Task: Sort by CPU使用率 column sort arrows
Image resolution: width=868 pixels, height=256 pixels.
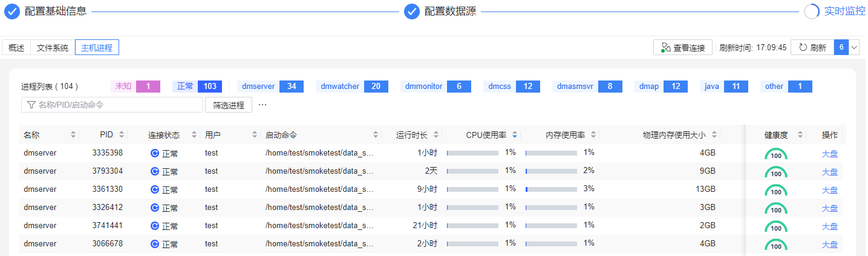Action: point(515,134)
